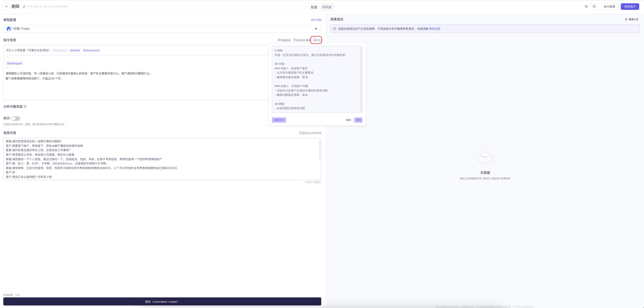Switch to the 调用量 tab

tap(327, 7)
